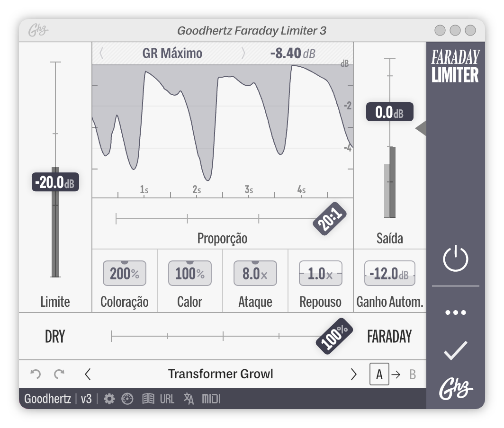Image resolution: width=504 pixels, height=428 pixels.
Task: Toggle the plugin power button
Action: point(455,259)
